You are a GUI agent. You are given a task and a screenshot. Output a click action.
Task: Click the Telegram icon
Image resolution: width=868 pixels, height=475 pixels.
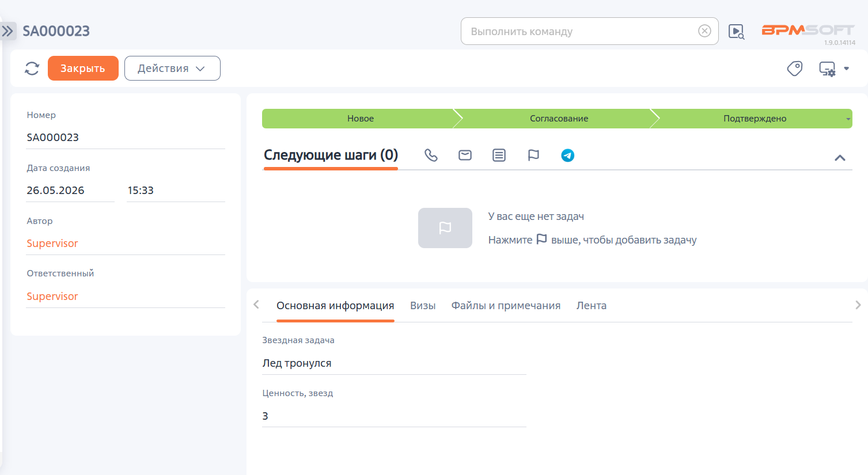tap(567, 155)
